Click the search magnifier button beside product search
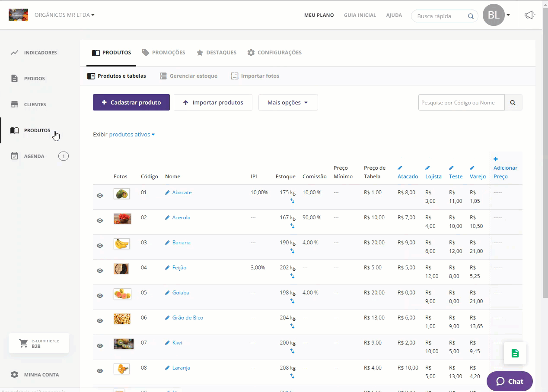 pos(513,103)
